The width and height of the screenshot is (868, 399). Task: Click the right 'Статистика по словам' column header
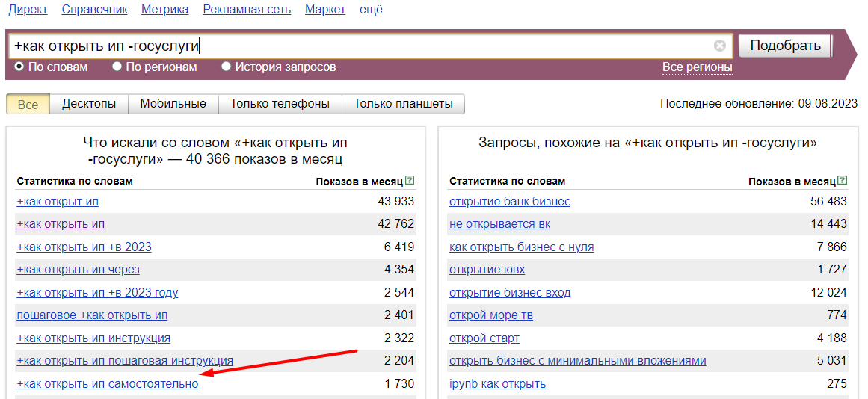(507, 181)
